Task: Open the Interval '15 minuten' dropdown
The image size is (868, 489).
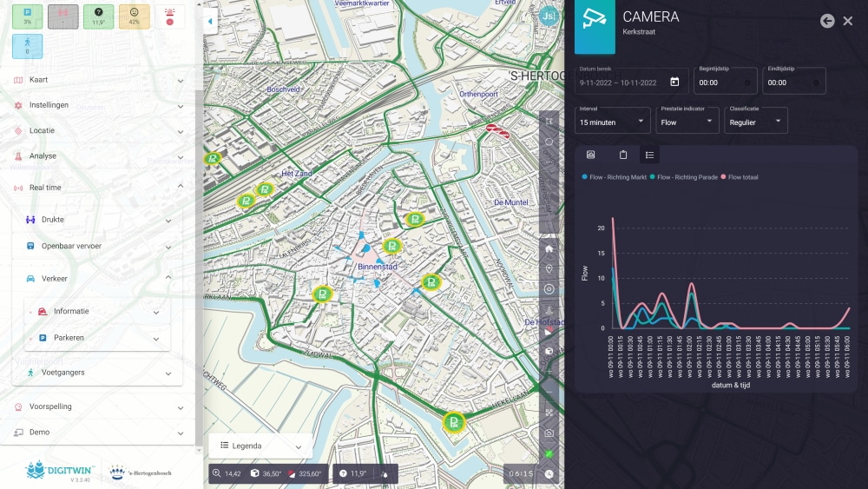Action: (612, 121)
